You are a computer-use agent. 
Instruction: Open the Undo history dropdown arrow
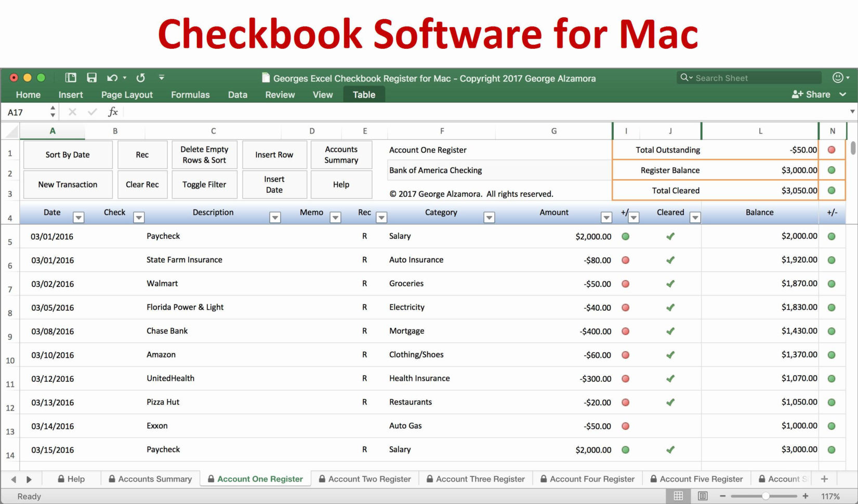tap(125, 78)
